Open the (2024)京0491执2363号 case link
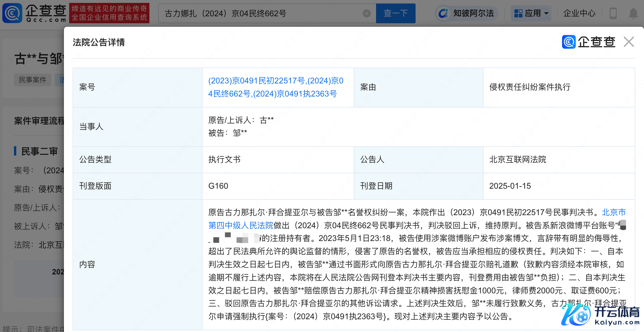Screen dimensions: 644x332 point(295,94)
